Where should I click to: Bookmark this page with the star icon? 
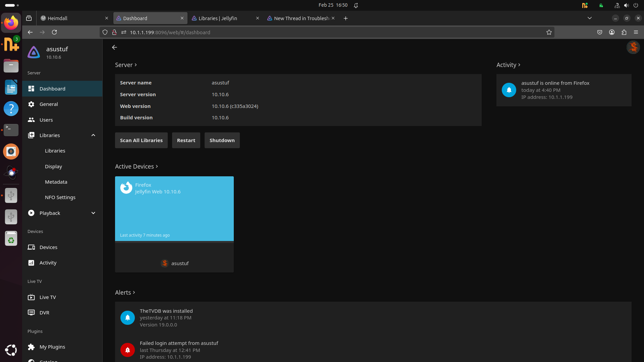[x=549, y=32]
